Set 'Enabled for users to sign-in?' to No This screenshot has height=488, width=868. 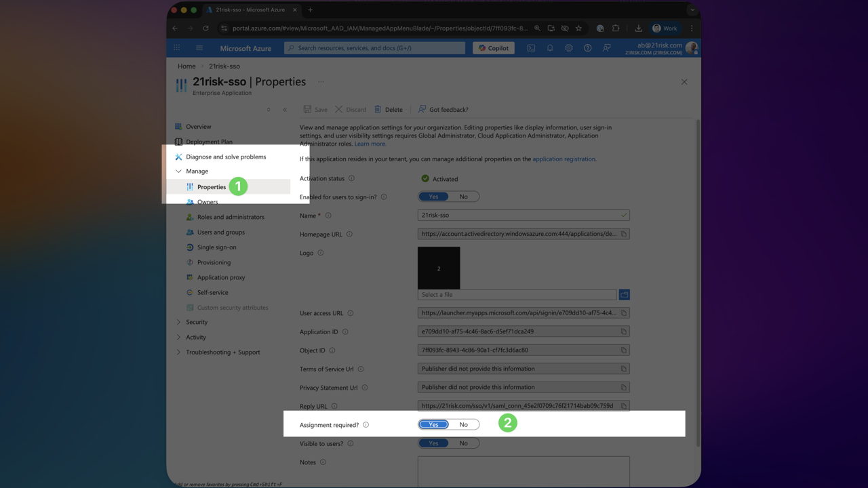click(464, 196)
